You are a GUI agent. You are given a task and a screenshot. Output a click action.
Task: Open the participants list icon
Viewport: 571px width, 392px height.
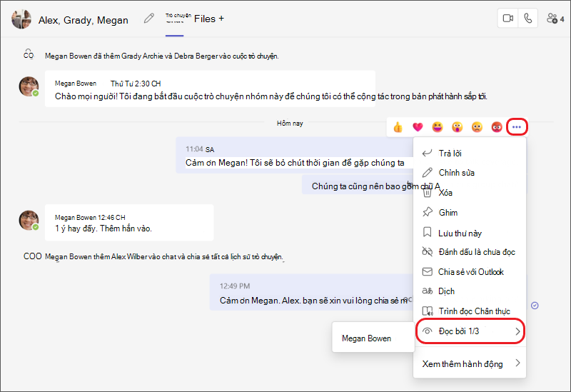click(x=555, y=19)
